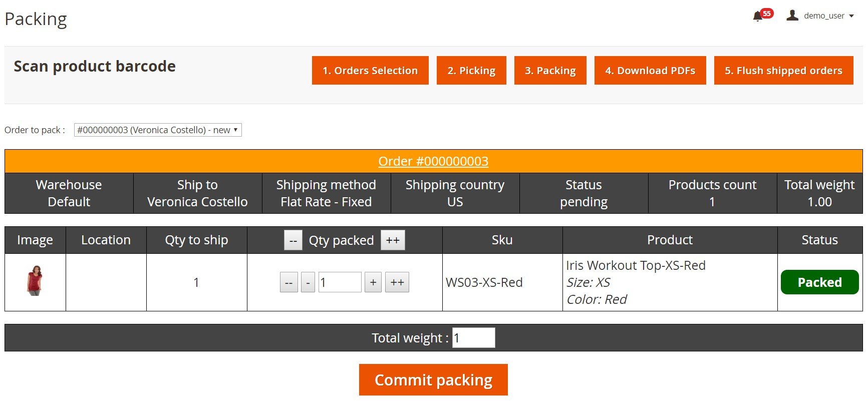Image resolution: width=868 pixels, height=404 pixels.
Task: Go to step 2. Picking
Action: click(x=471, y=71)
